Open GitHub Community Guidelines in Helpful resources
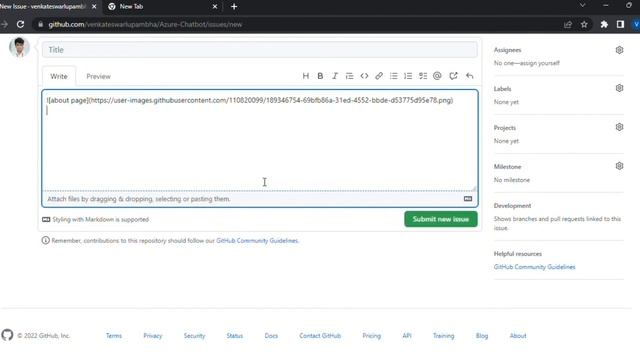Image resolution: width=640 pixels, height=360 pixels. 534,267
